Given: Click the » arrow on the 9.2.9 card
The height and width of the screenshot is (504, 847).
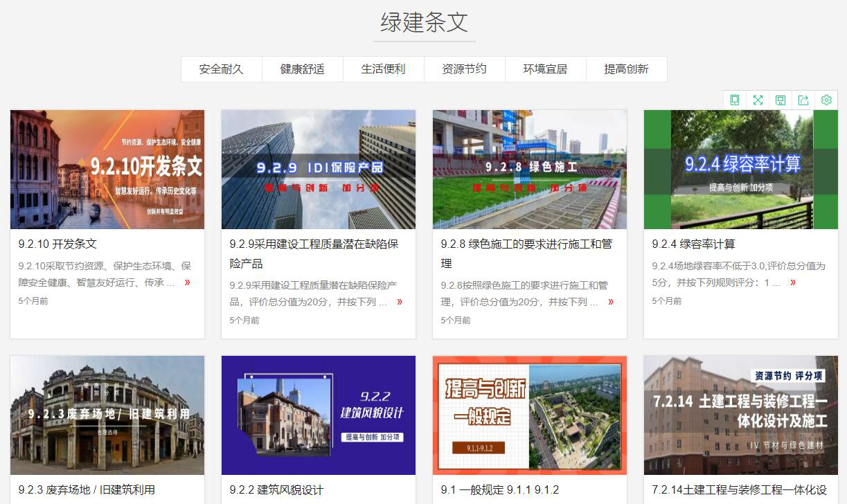Looking at the screenshot, I should coord(399,302).
